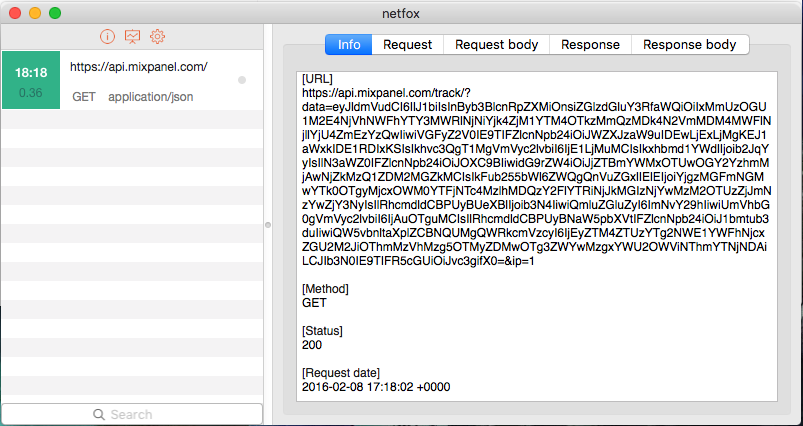Click the magnifier icon in the search field
Viewport: 803px width, 426px height.
(x=99, y=414)
